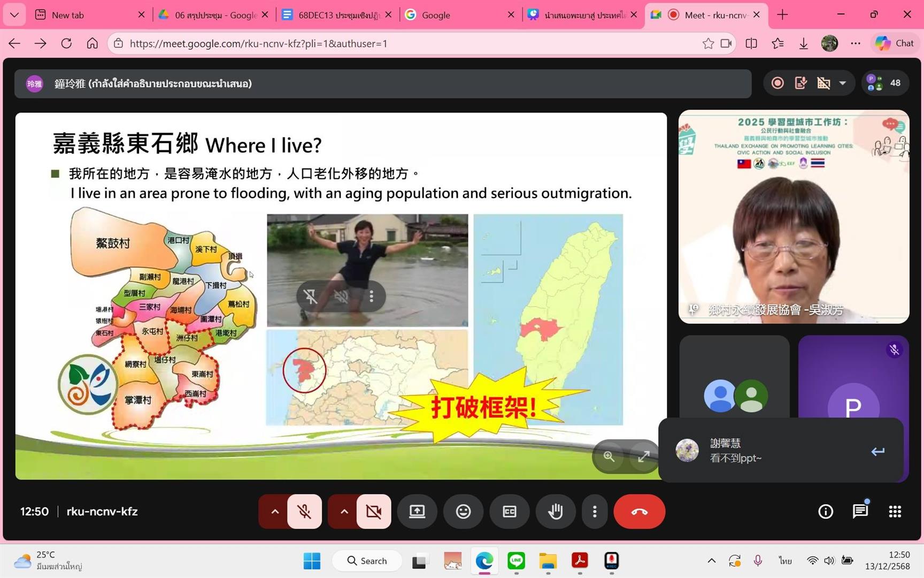The image size is (924, 578).
Task: Start presenting your screen
Action: coord(417,512)
